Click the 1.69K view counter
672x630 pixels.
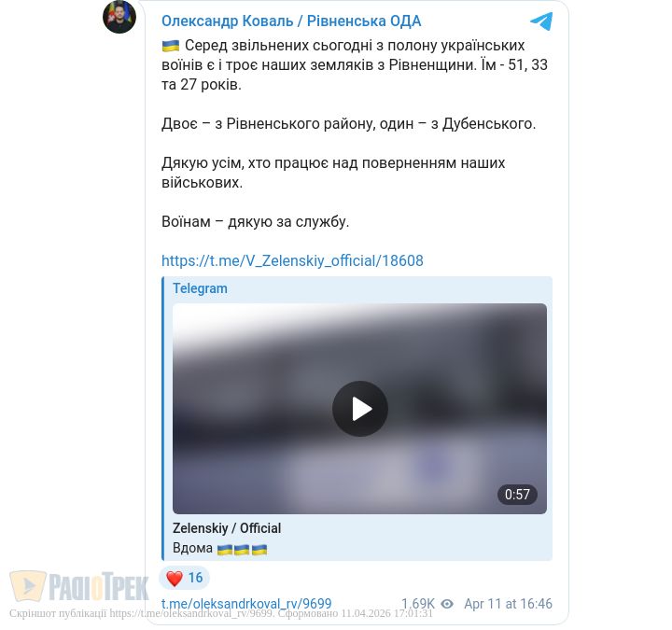click(418, 604)
